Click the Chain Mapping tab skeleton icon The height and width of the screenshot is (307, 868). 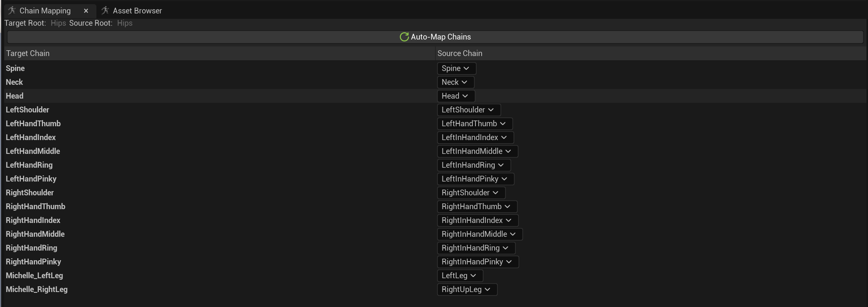coord(12,10)
